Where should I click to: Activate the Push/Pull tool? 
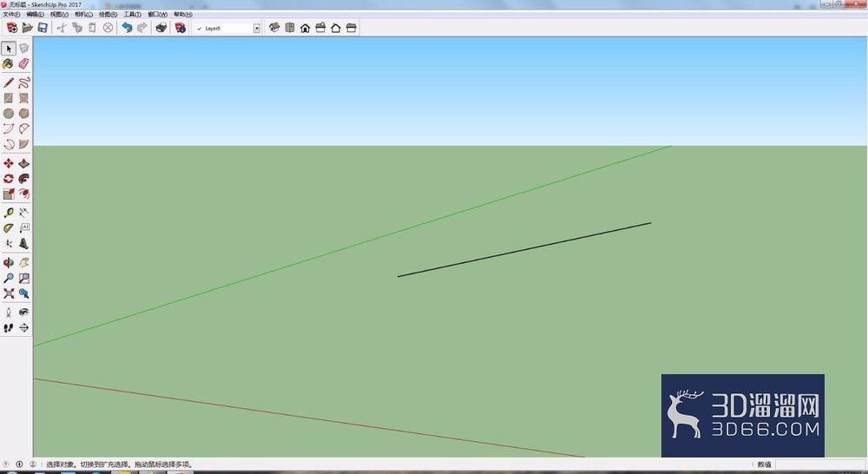(x=23, y=163)
